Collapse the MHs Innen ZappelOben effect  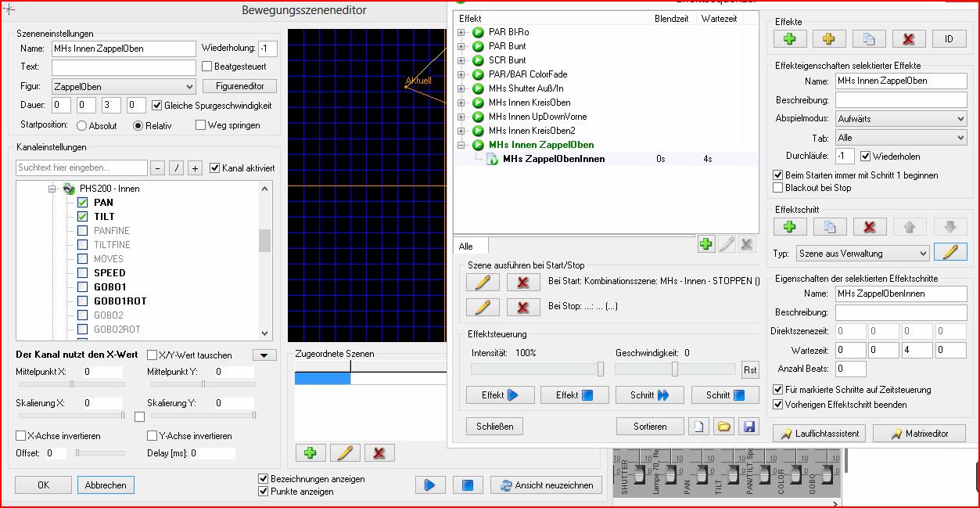pyautogui.click(x=461, y=145)
